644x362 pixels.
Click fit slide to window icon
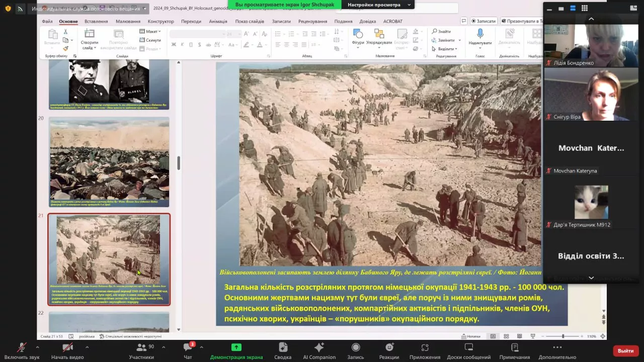coord(603,336)
